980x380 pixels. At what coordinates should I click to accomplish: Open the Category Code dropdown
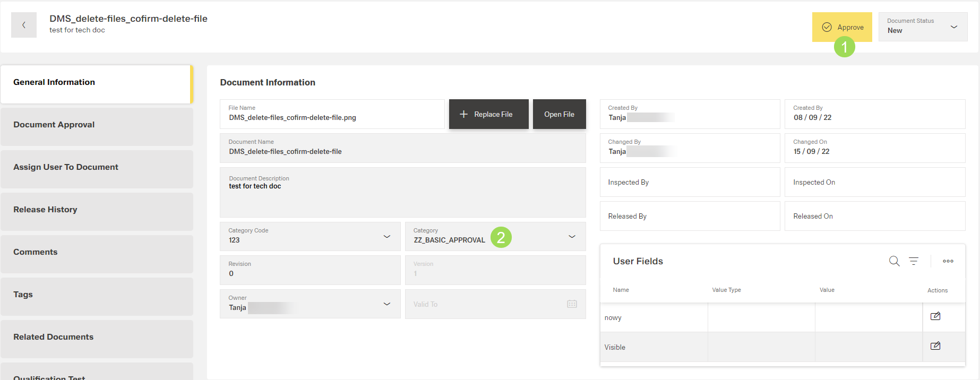[x=387, y=237]
